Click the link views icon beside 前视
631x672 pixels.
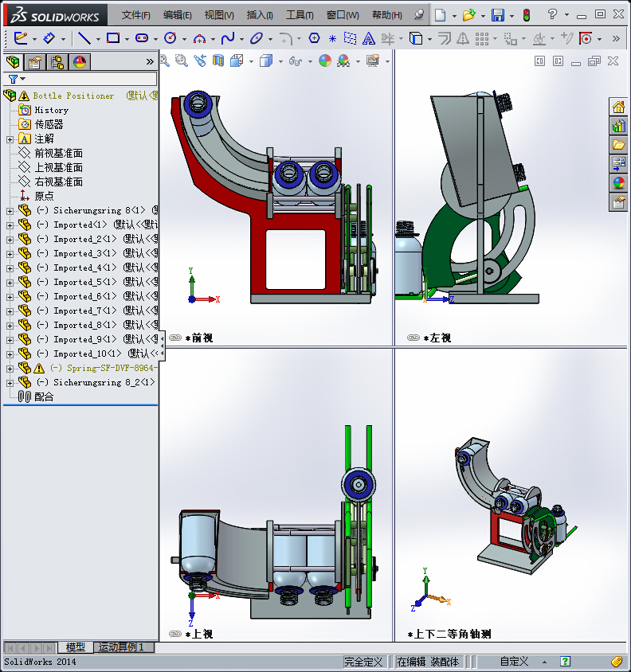[x=175, y=338]
